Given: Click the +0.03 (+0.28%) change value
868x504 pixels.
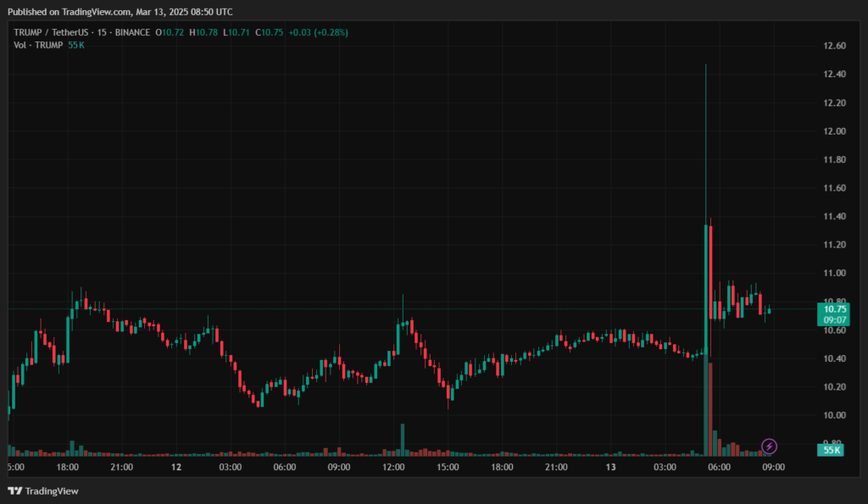Looking at the screenshot, I should [x=318, y=32].
